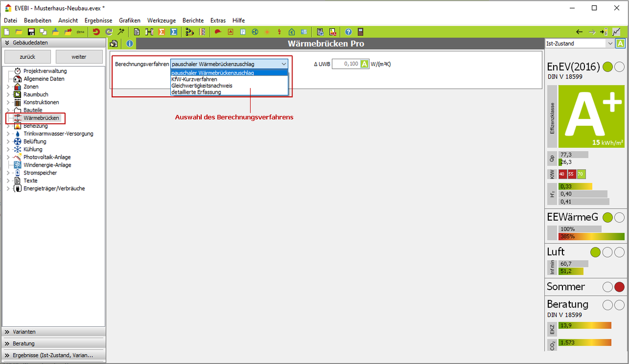
Task: Click the save floppy disk toolbar icon
Action: point(31,32)
